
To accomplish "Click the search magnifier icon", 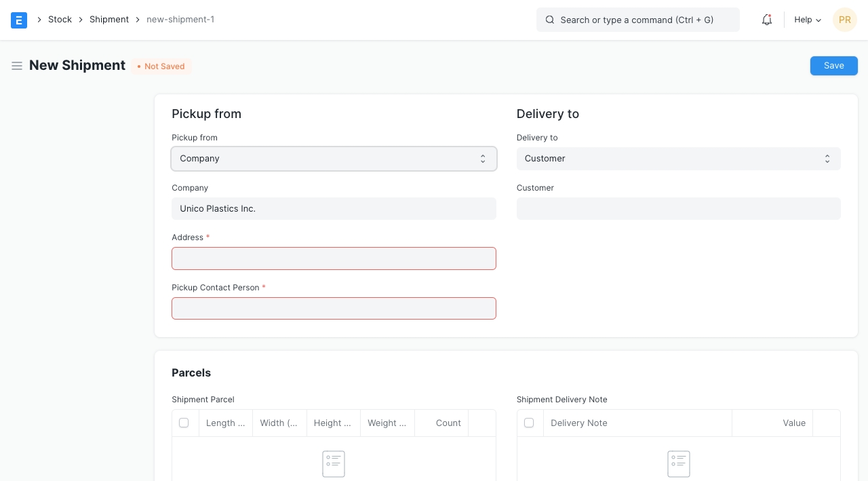I will [550, 20].
